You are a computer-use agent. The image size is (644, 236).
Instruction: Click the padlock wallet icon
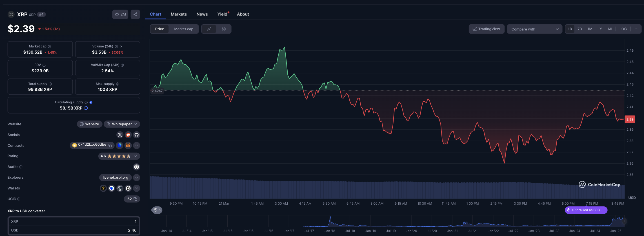[x=128, y=188]
